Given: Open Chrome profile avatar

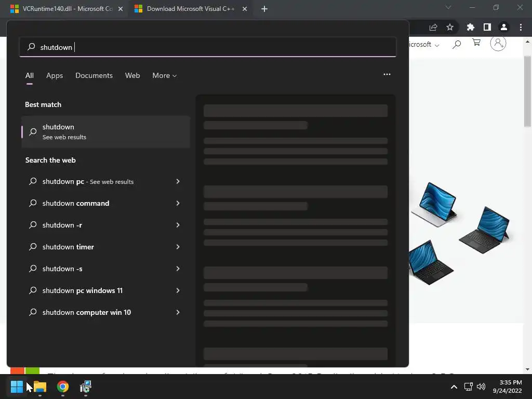Looking at the screenshot, I should pyautogui.click(x=504, y=27).
